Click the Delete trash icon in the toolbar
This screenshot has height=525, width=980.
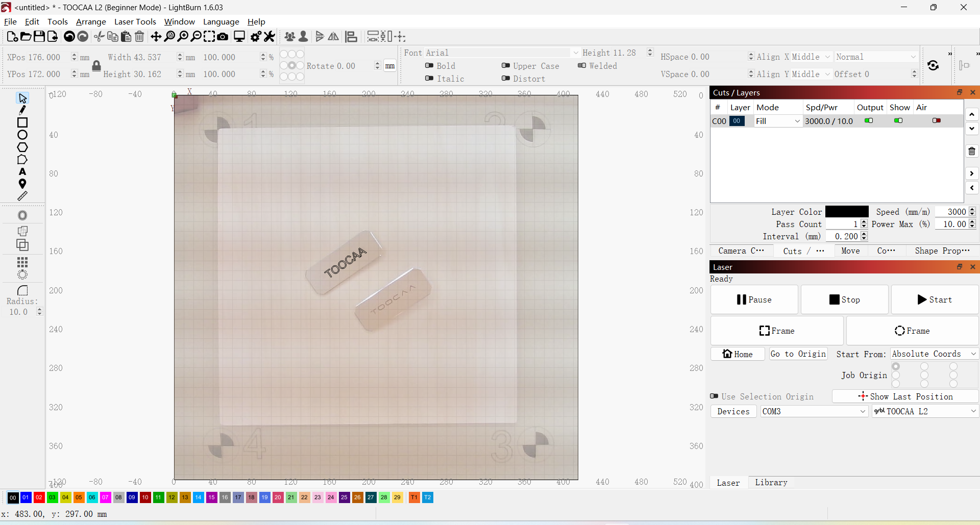139,37
